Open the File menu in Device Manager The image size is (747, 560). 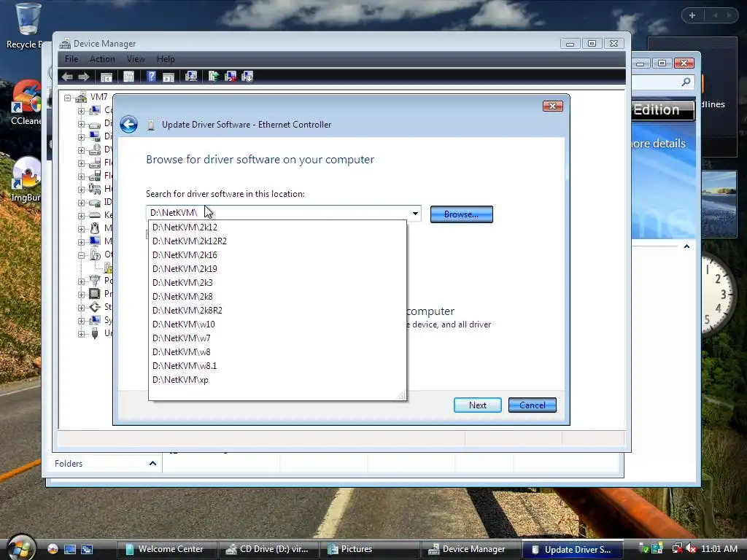point(71,59)
